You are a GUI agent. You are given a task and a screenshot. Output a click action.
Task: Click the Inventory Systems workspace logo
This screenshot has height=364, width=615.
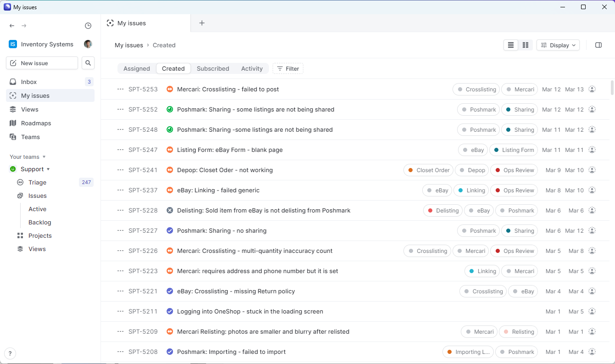(x=13, y=44)
